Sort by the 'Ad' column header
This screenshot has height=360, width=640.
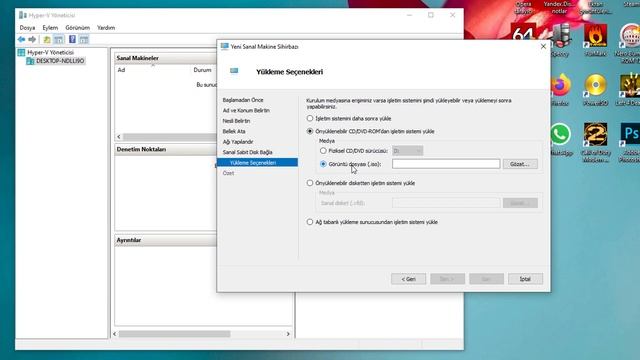tap(121, 70)
